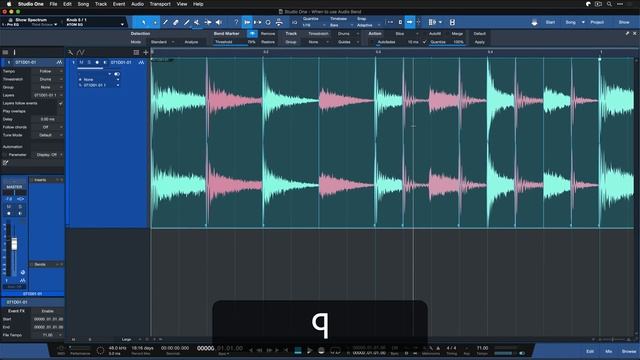Open the Layers dropdown in inspector
The width and height of the screenshot is (640, 360).
point(48,95)
